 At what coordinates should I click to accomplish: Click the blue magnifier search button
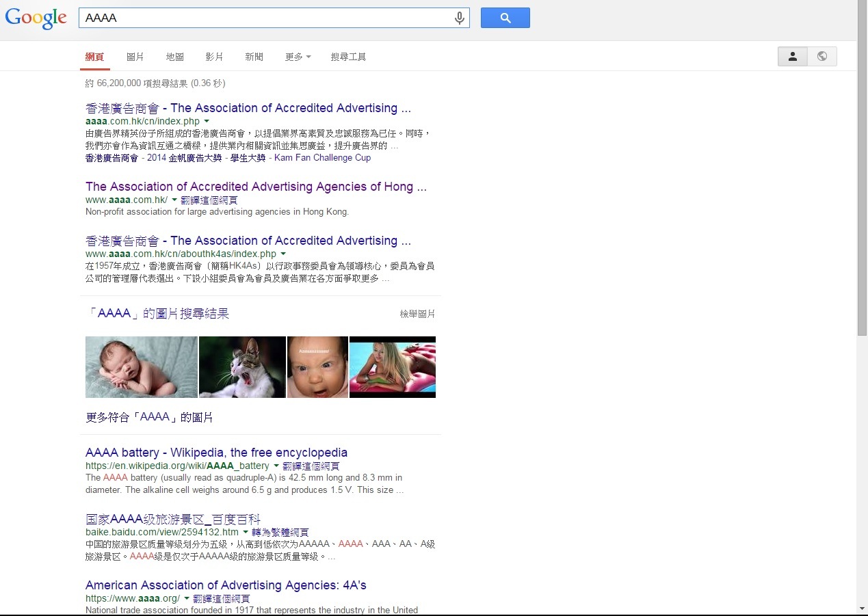tap(505, 18)
